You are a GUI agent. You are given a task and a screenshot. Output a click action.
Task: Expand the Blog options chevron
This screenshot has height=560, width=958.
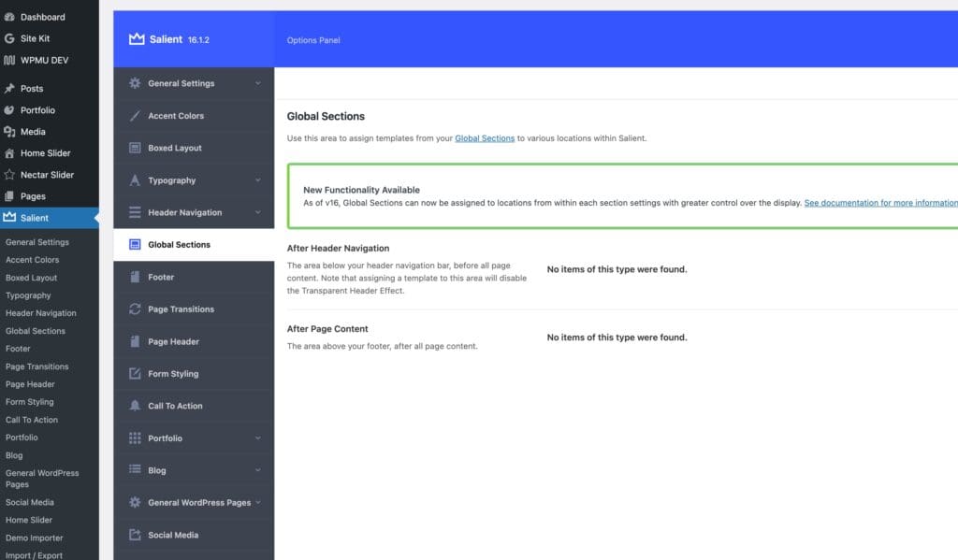pyautogui.click(x=258, y=470)
